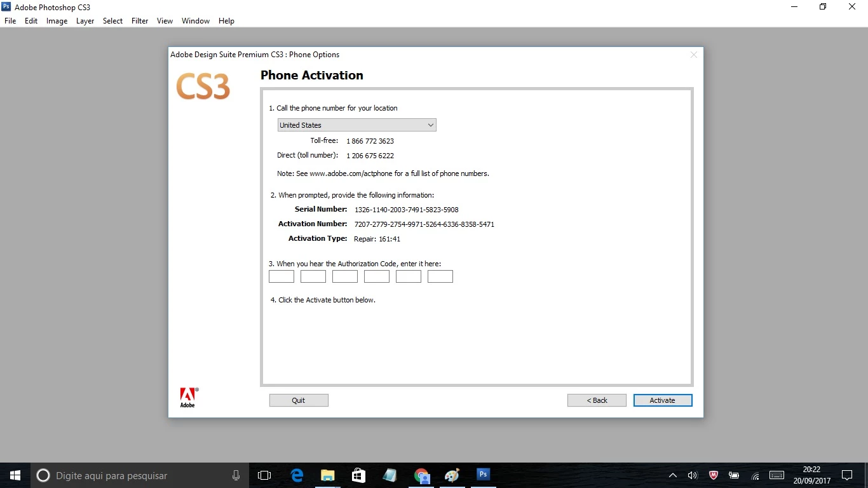868x488 pixels.
Task: Launch Microsoft Edge from the taskbar
Action: point(297,475)
